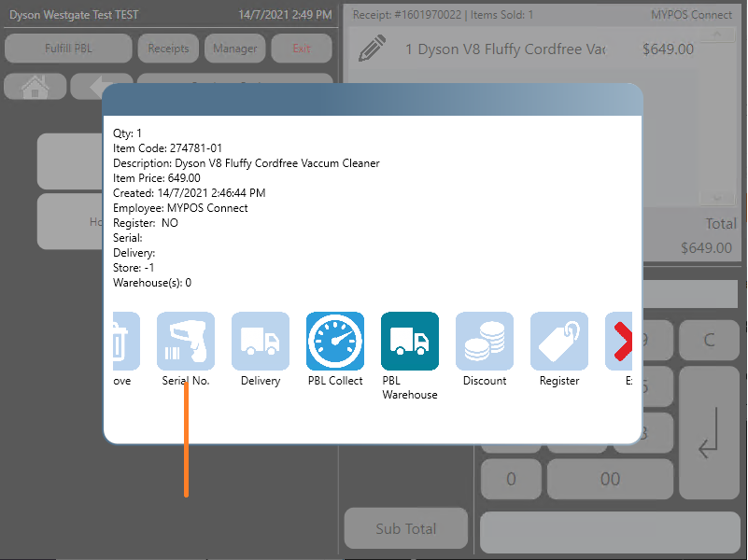Choose the PBL Collect gauge icon
The width and height of the screenshot is (748, 560).
335,341
